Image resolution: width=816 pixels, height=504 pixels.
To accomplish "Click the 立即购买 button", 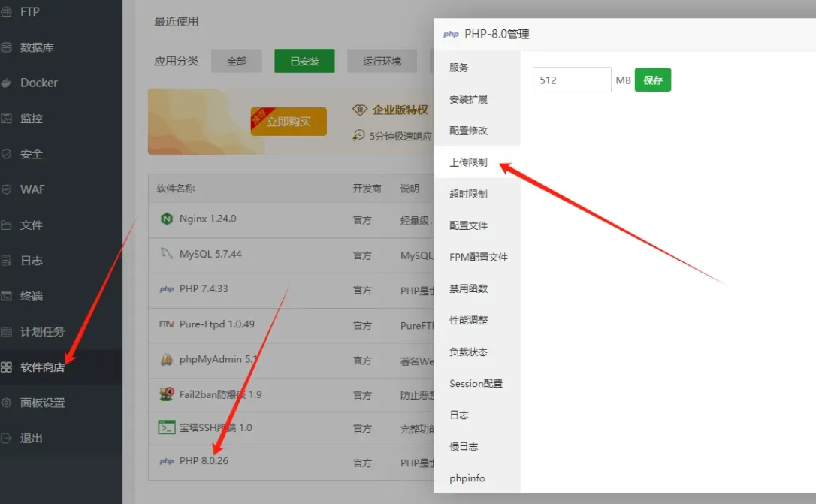I will point(289,122).
